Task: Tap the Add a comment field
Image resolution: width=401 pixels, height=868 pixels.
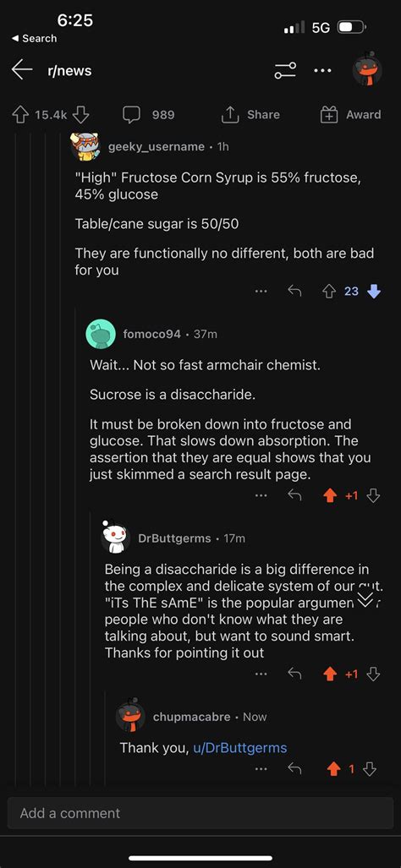Action: tap(200, 813)
